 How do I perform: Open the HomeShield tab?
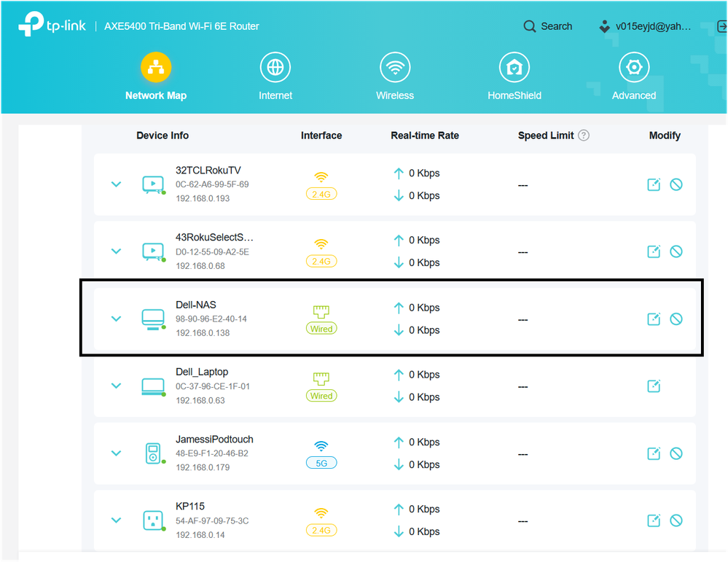(514, 77)
